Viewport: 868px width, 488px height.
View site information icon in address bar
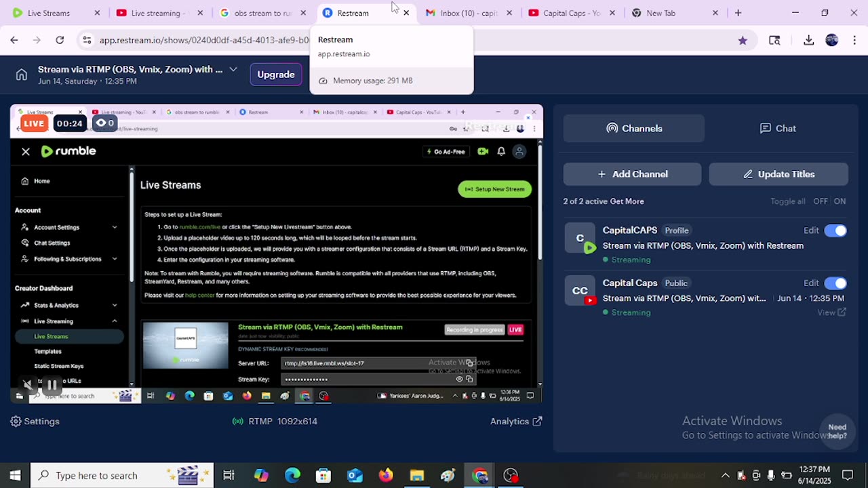click(x=87, y=41)
